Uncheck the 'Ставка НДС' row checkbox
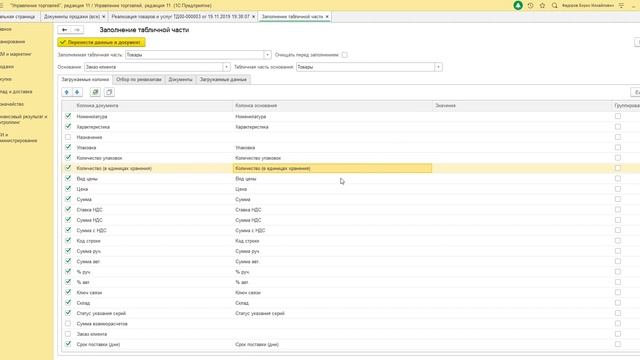Image resolution: width=640 pixels, height=360 pixels. [x=68, y=209]
